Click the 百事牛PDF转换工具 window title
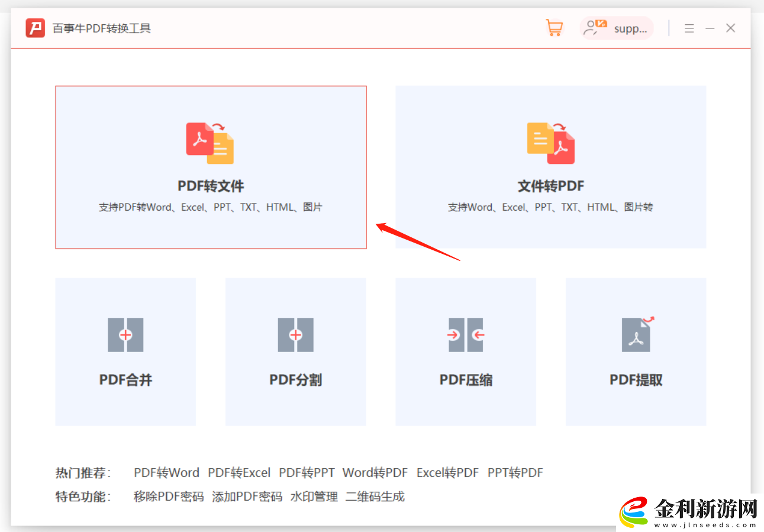This screenshot has height=532, width=764. (102, 28)
